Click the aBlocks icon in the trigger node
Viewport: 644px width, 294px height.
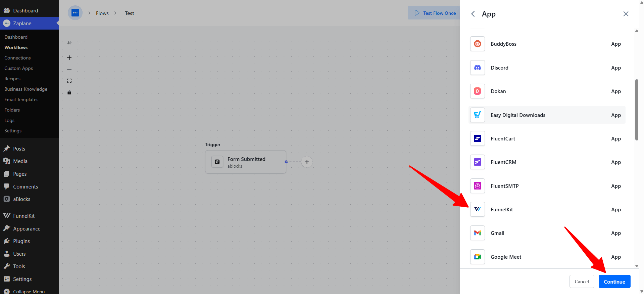pos(217,162)
